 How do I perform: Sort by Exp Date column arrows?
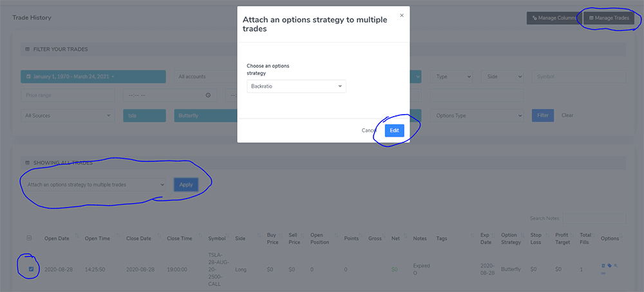[x=495, y=236]
